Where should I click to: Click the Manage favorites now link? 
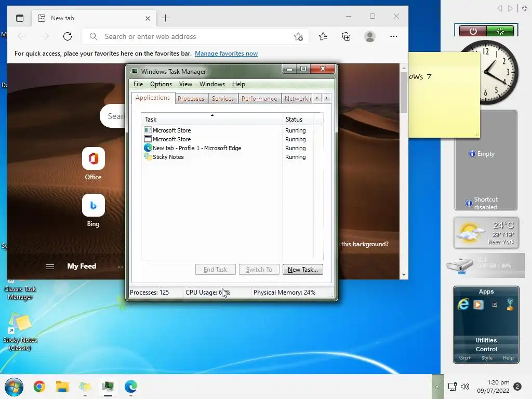(227, 54)
